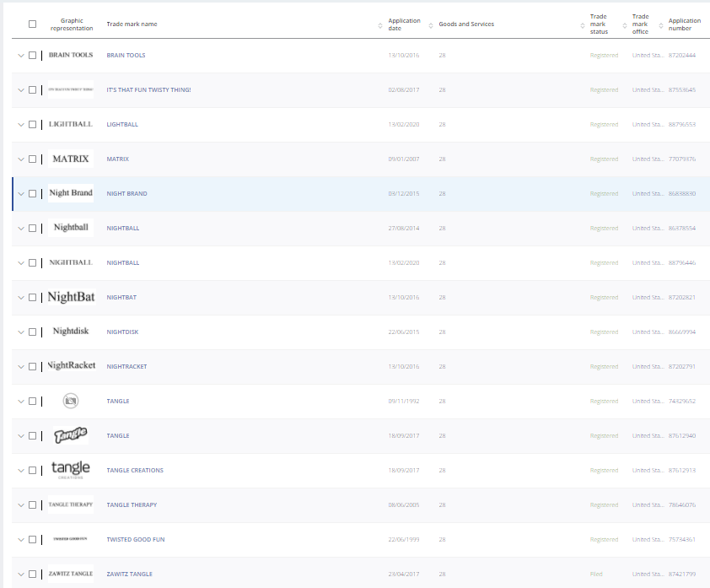Screen dimensions: 710x588
Task: Expand the NIGHTBAT row chevron
Action: (21, 298)
